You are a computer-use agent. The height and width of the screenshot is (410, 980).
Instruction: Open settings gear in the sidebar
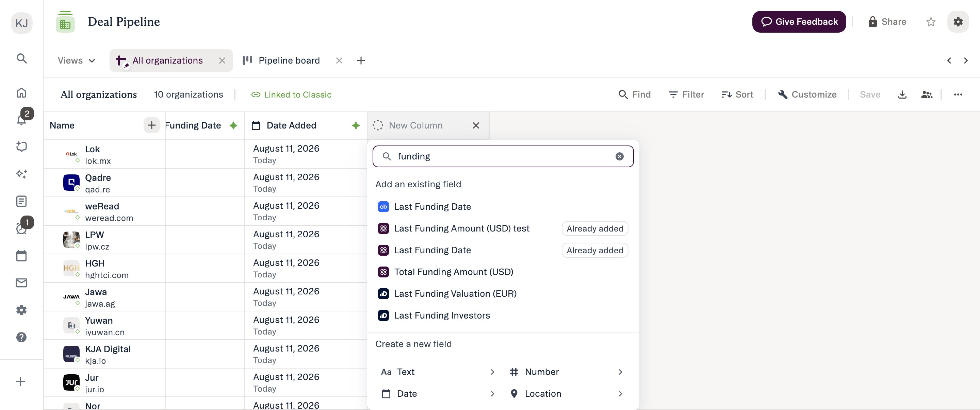click(x=22, y=310)
